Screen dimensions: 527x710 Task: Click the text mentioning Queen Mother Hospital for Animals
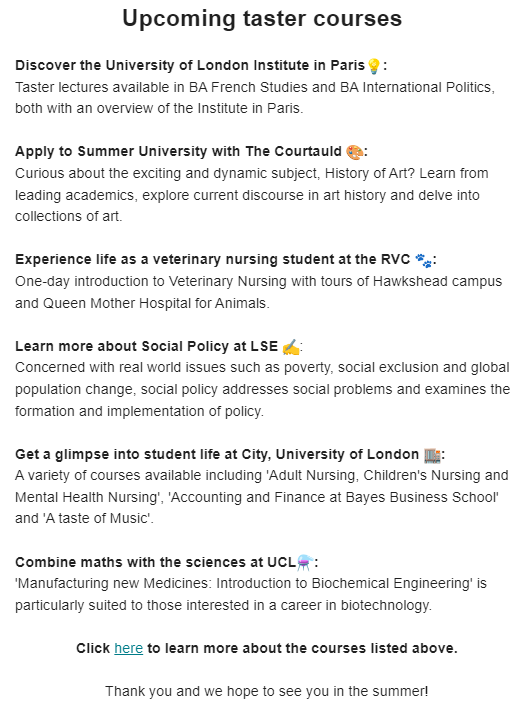click(x=259, y=292)
